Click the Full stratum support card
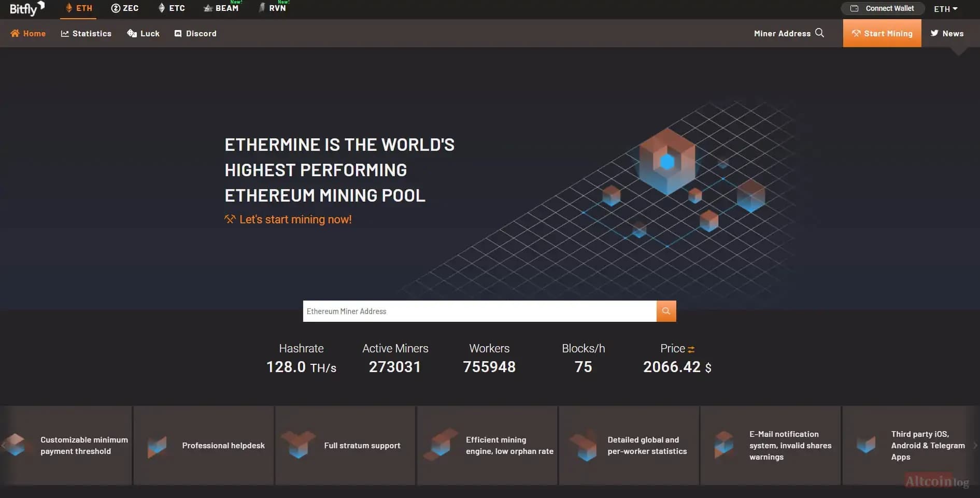 (x=345, y=445)
